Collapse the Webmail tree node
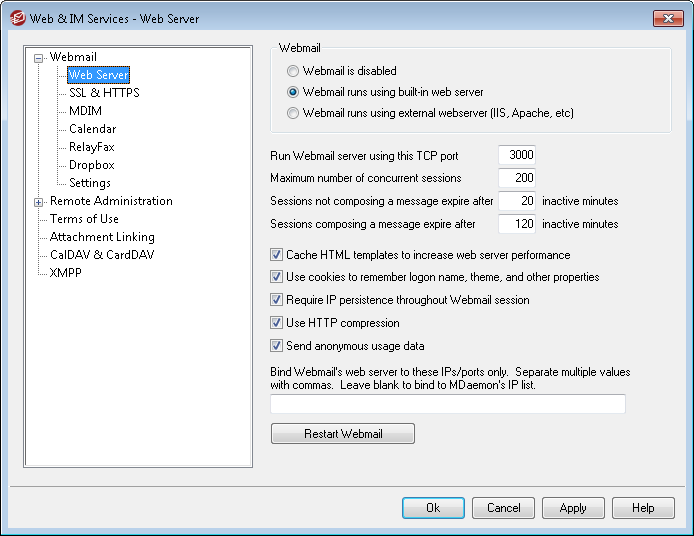The height and width of the screenshot is (536, 694). 39,58
